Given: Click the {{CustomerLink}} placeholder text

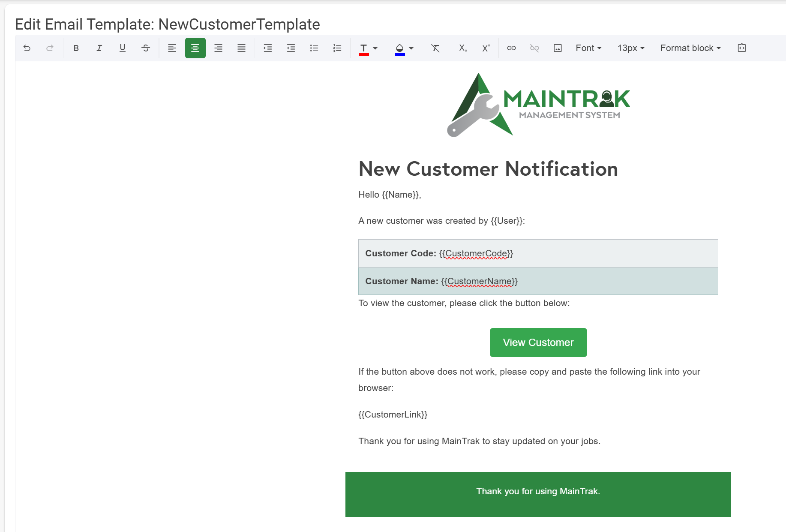Looking at the screenshot, I should pos(393,415).
